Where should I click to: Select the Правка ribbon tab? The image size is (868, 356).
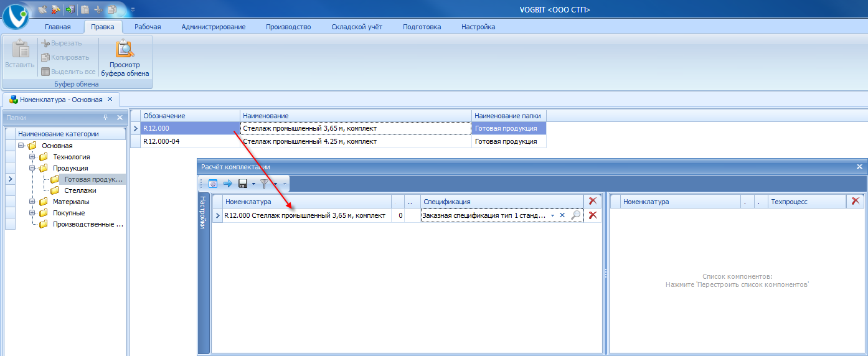102,27
